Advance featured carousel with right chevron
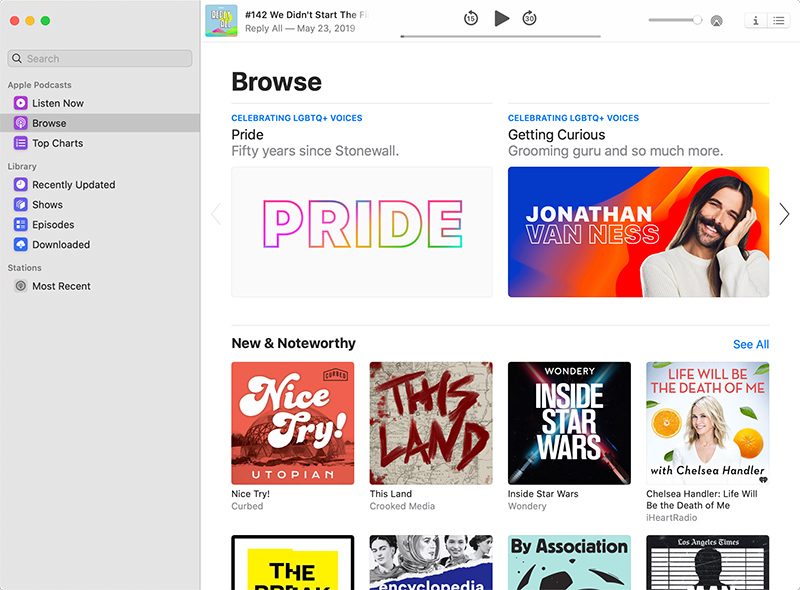This screenshot has height=590, width=800. pos(784,214)
